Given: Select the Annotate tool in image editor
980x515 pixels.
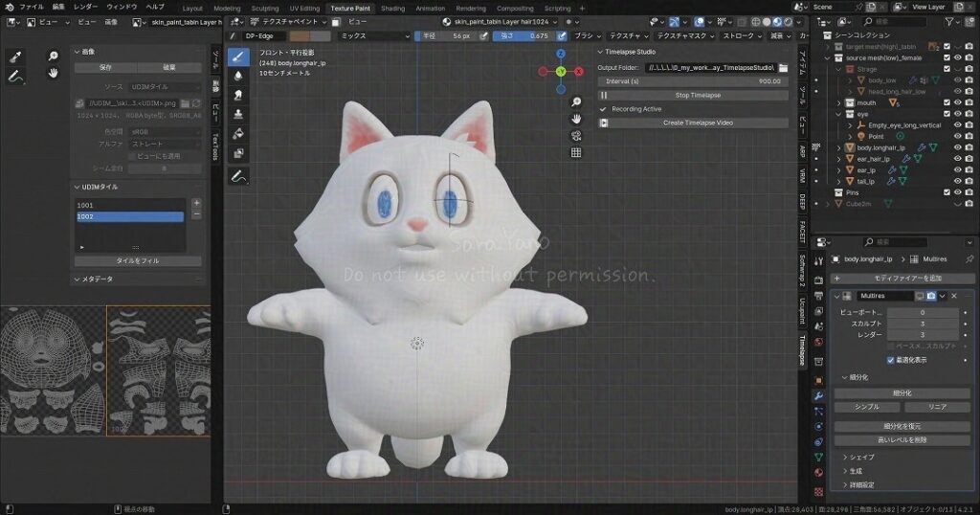Looking at the screenshot, I should pyautogui.click(x=15, y=77).
